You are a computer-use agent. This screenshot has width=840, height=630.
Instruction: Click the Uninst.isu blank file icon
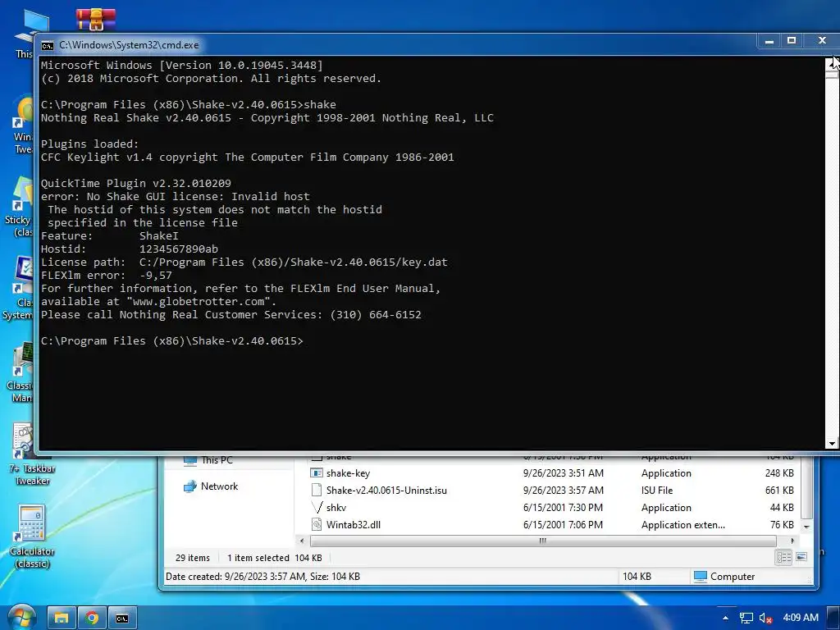click(317, 491)
